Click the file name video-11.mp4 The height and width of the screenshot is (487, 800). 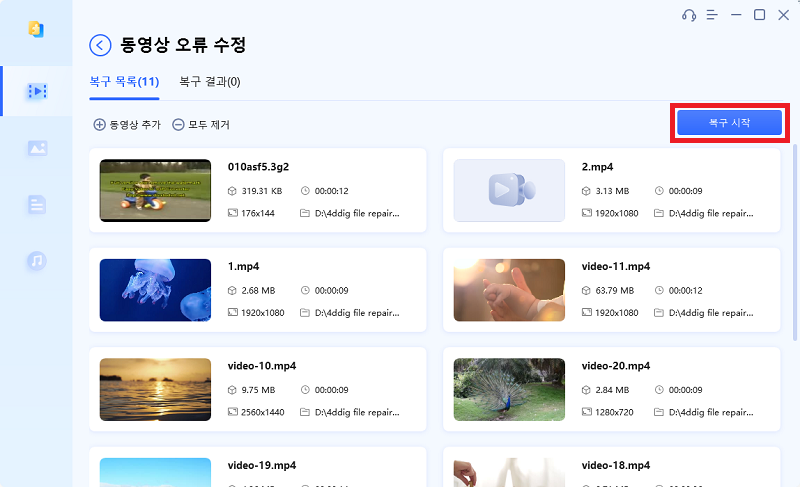pos(616,266)
